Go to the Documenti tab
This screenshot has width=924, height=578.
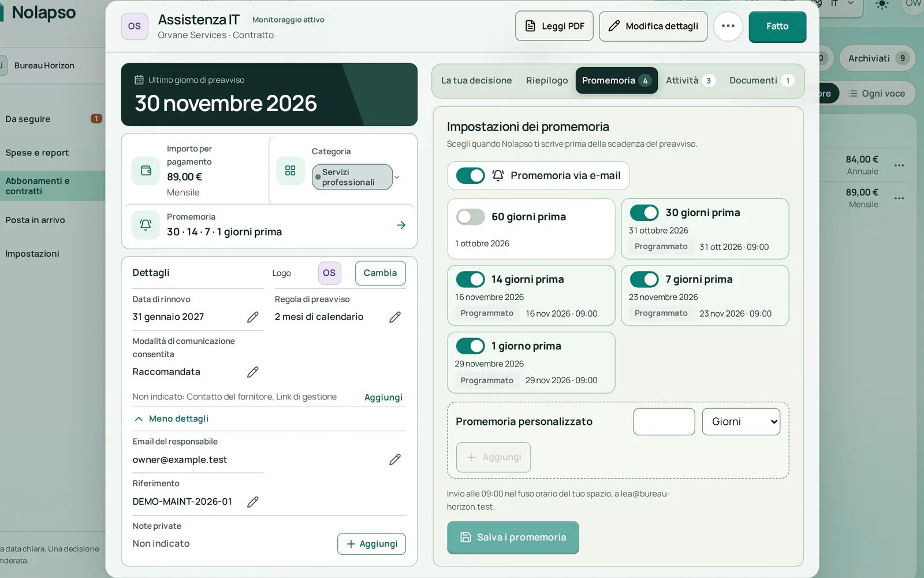coord(761,80)
